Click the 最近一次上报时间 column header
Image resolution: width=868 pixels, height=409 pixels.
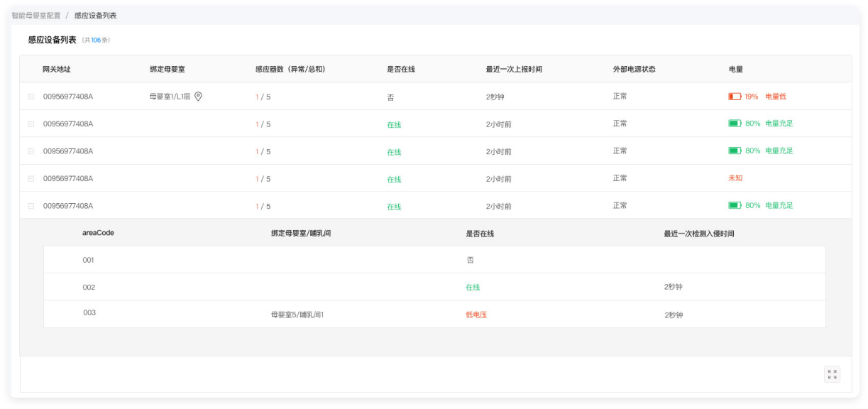(x=514, y=69)
